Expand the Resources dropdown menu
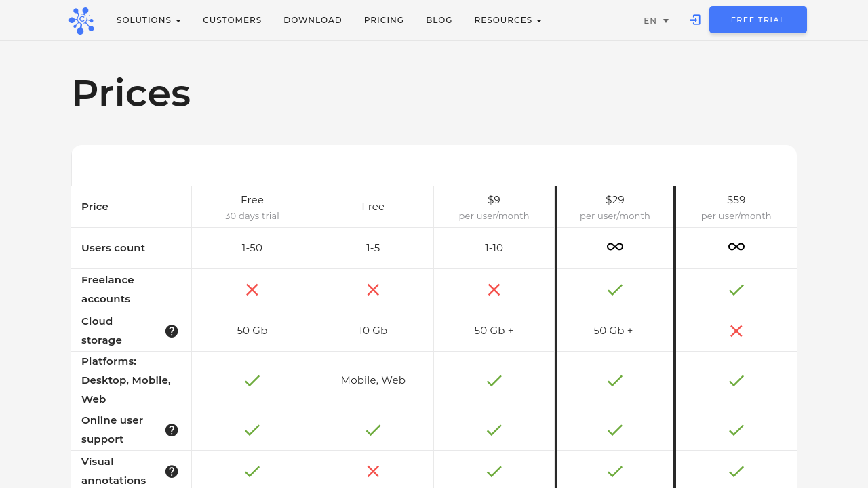868x488 pixels. (508, 20)
